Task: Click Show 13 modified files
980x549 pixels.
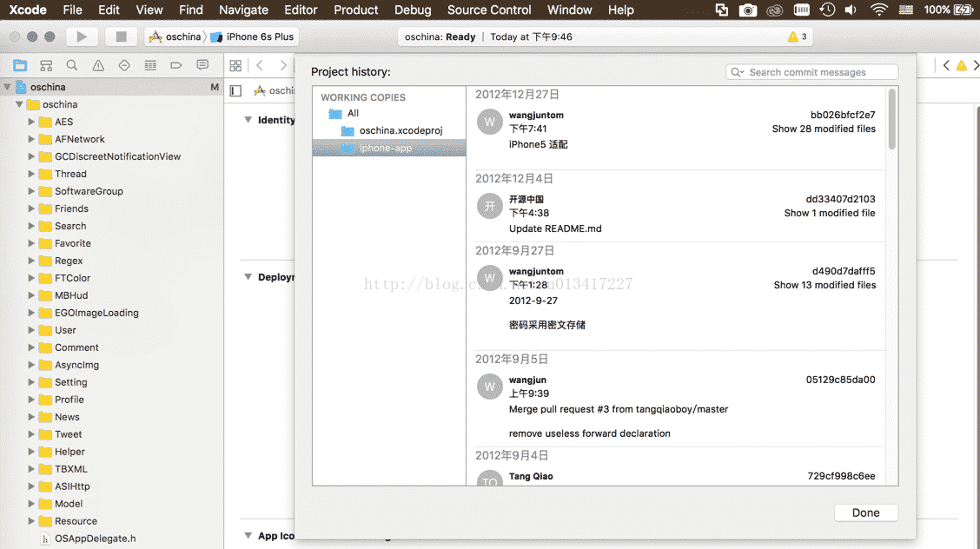Action: (x=825, y=285)
